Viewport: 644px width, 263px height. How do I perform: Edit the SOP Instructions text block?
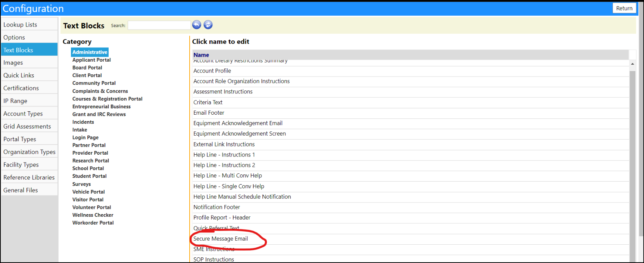[214, 259]
